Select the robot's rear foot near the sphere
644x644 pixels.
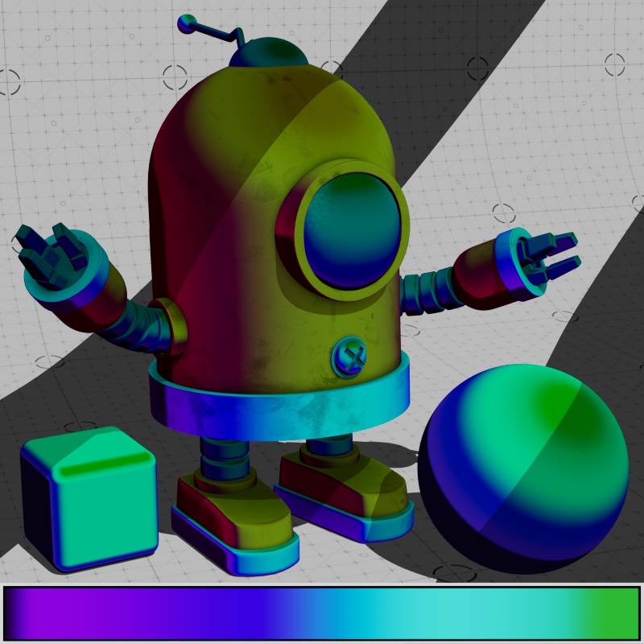[x=345, y=491]
